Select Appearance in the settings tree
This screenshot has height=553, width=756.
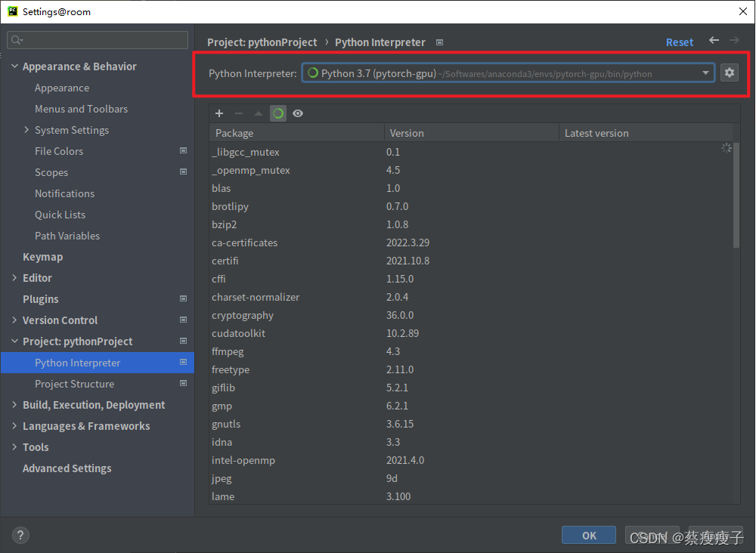(x=62, y=88)
